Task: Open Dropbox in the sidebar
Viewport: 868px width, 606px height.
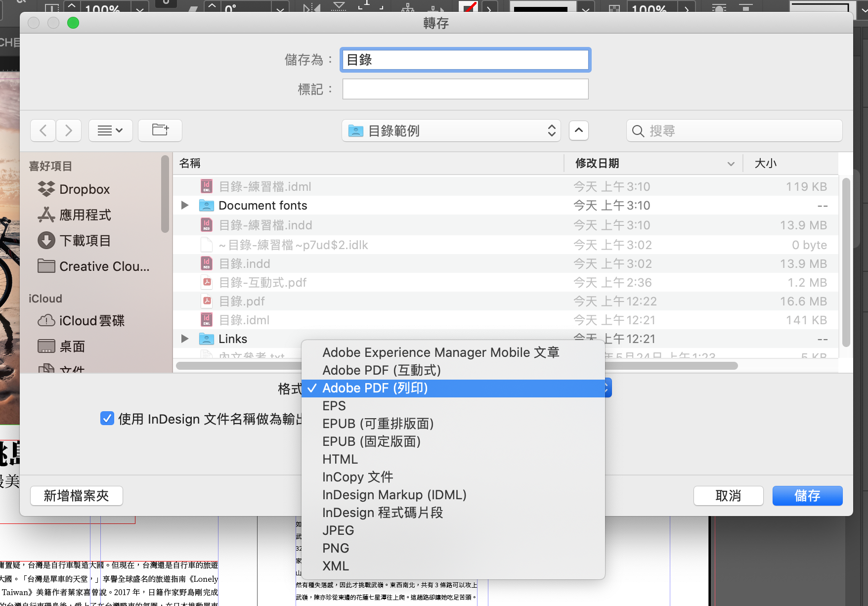Action: [84, 189]
